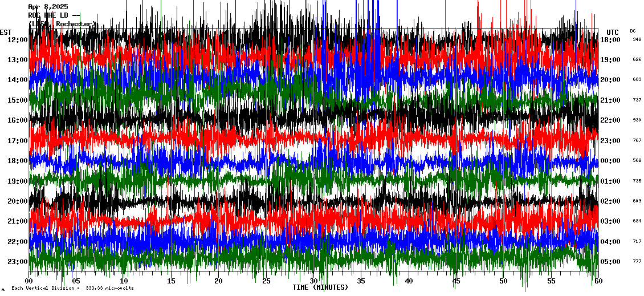Click the 02:00 UTC row label

pos(610,201)
